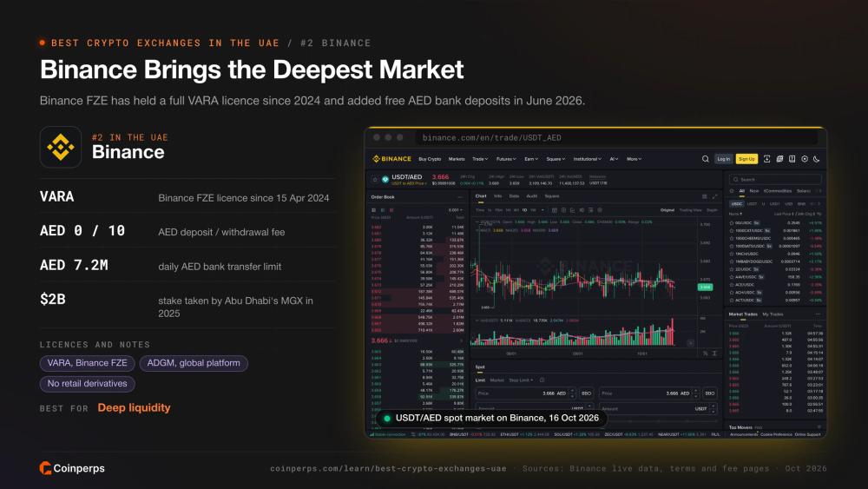Toggle favorite star for 0G/USDC row
868x489 pixels.
[x=731, y=223]
